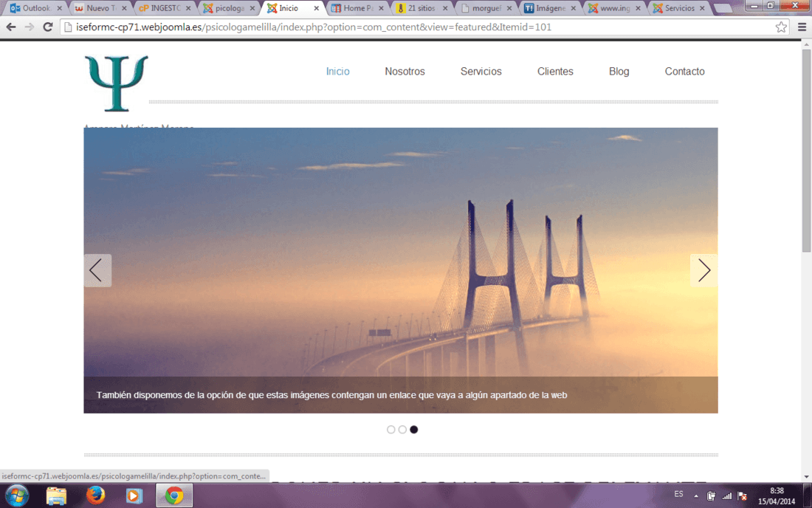
Task: Open the taskbar clock showing 8:38
Action: tap(777, 495)
